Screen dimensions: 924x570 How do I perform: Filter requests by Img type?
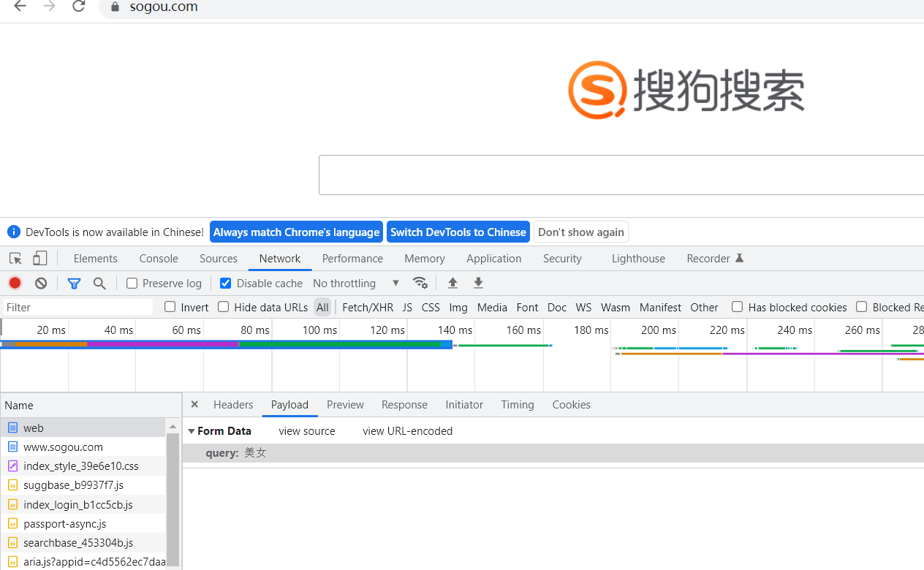click(x=458, y=308)
